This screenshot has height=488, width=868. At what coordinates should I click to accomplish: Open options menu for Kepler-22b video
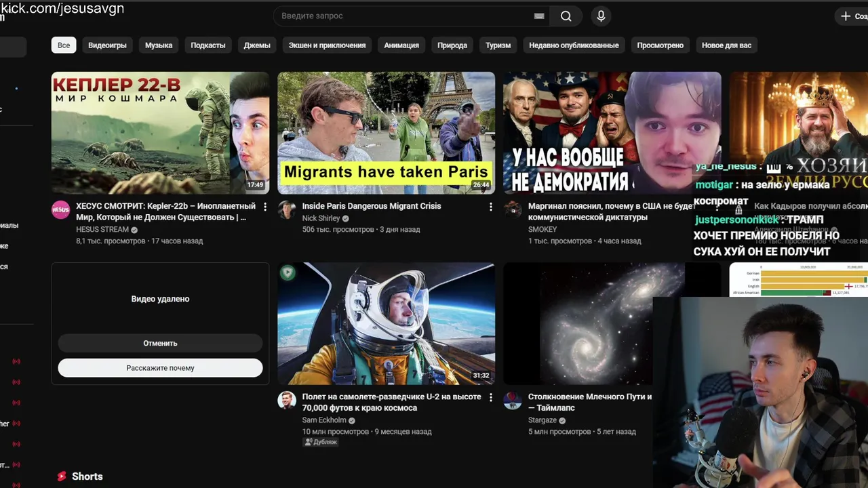tap(265, 207)
